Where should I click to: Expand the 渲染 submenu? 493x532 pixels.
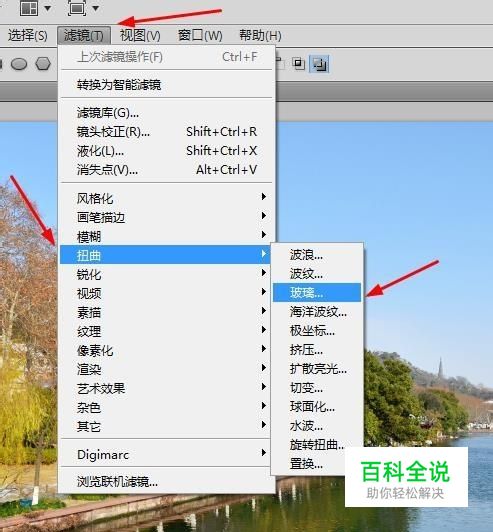click(165, 368)
